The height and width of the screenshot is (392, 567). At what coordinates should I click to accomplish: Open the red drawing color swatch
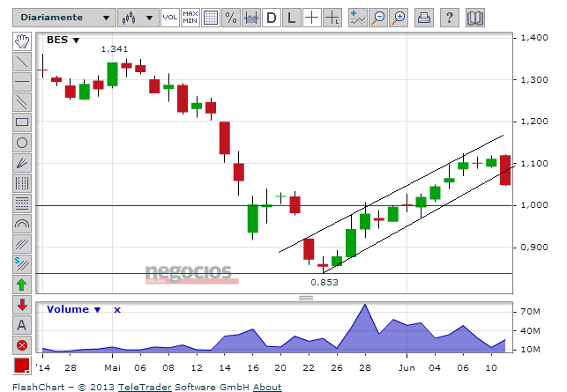click(22, 366)
